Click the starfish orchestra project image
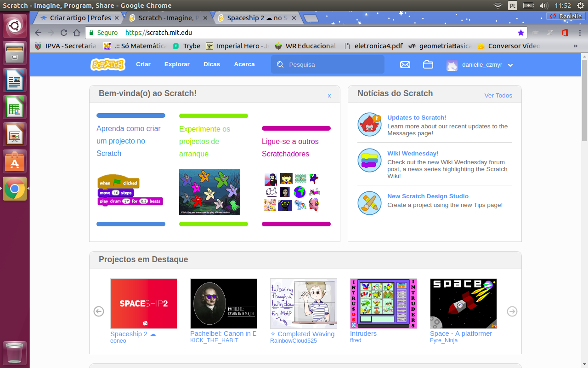588x368 pixels. [209, 192]
